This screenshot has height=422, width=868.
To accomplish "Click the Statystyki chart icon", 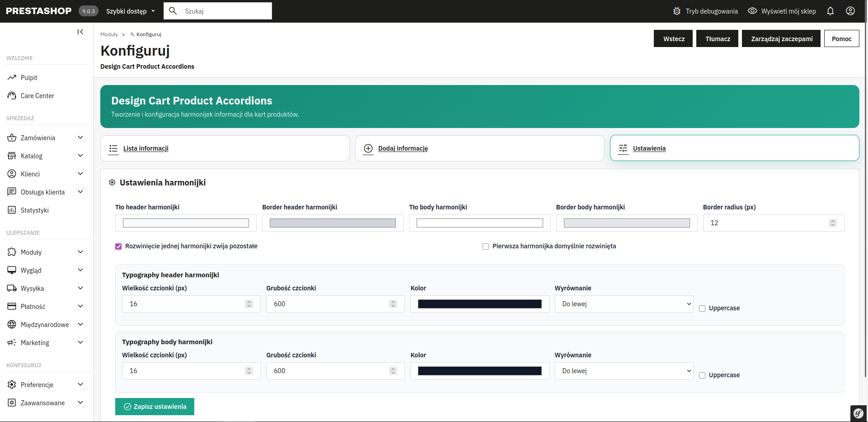I will pyautogui.click(x=12, y=210).
